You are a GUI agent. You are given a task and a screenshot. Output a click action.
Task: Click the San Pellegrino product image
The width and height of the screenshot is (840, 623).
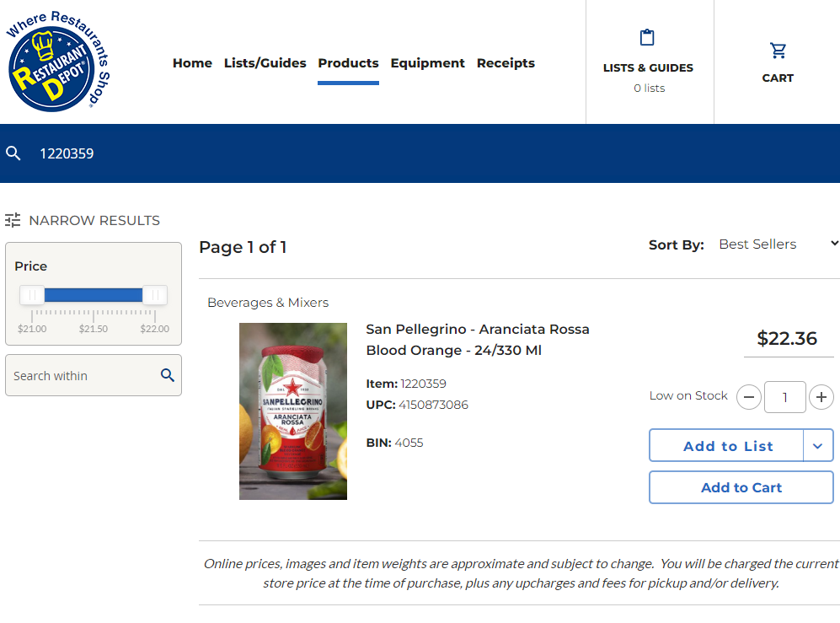pos(293,411)
